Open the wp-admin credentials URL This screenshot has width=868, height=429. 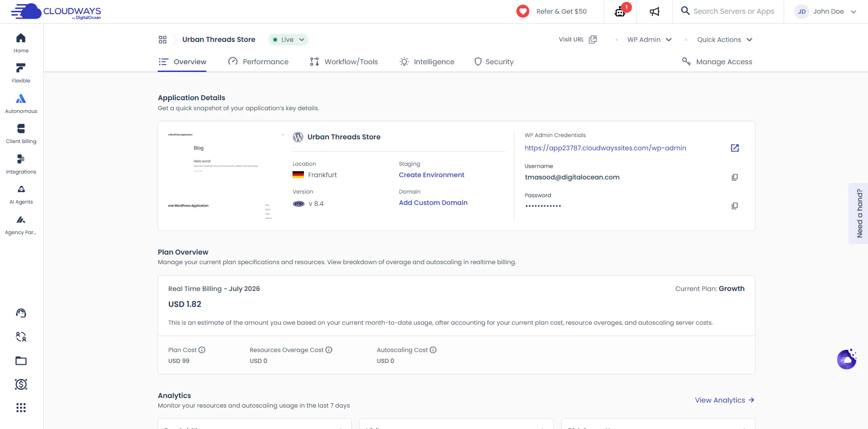(605, 148)
